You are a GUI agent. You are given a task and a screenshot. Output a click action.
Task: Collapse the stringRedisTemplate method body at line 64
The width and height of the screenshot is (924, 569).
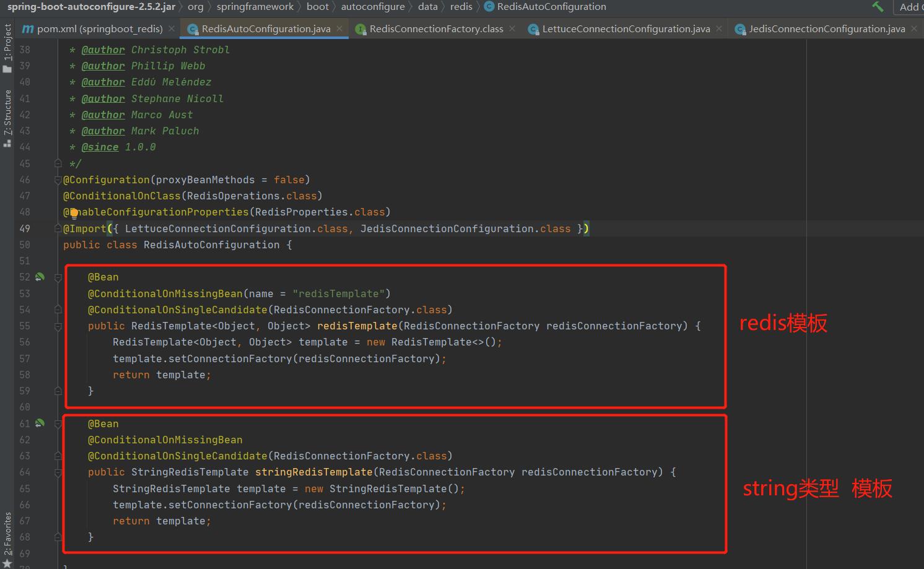58,472
